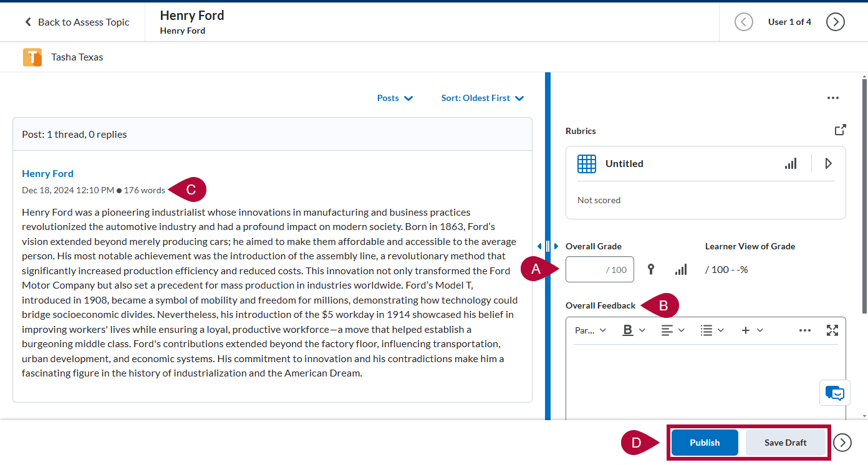The height and width of the screenshot is (465, 868).
Task: Click Tasha Texas name text
Action: (x=77, y=57)
